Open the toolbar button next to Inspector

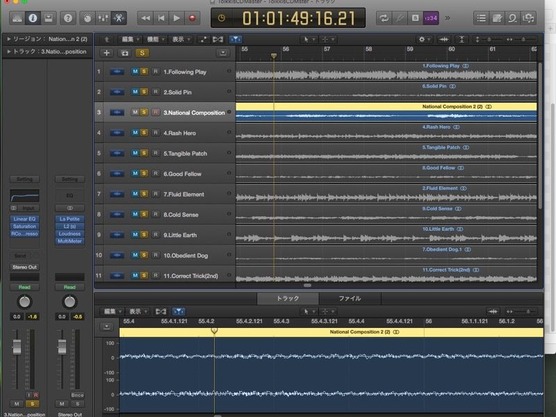(x=48, y=18)
